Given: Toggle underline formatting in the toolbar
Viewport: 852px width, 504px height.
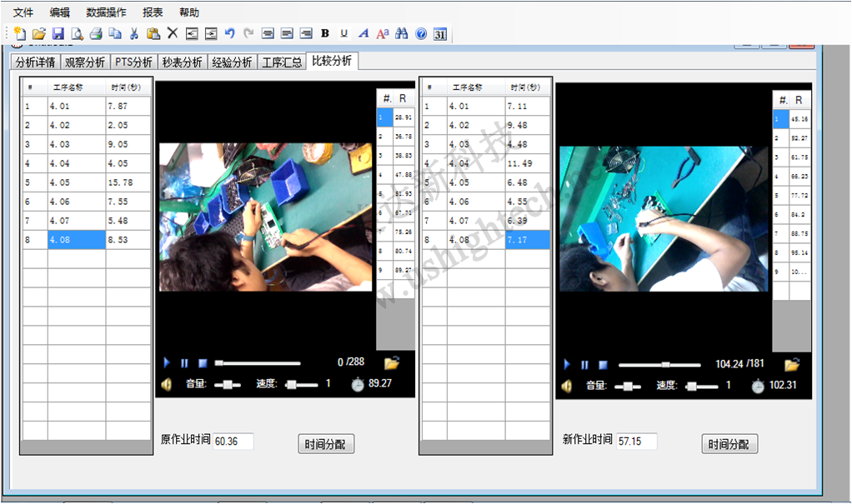Looking at the screenshot, I should (343, 33).
